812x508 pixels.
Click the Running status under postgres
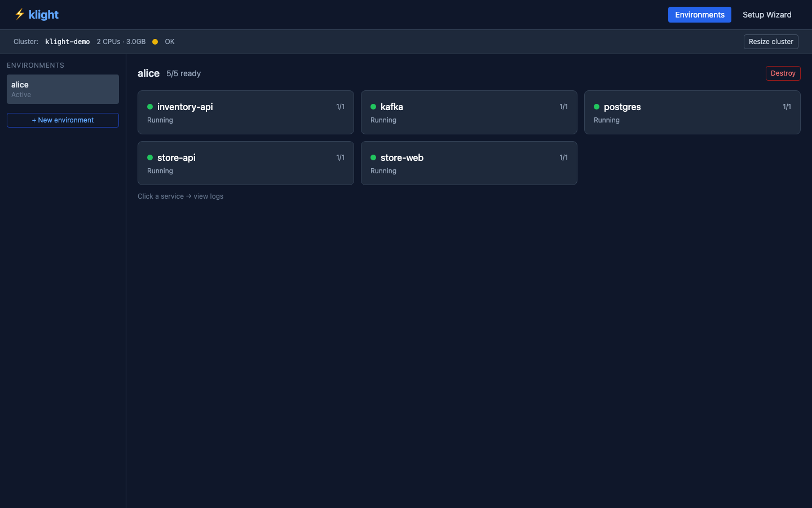coord(607,120)
